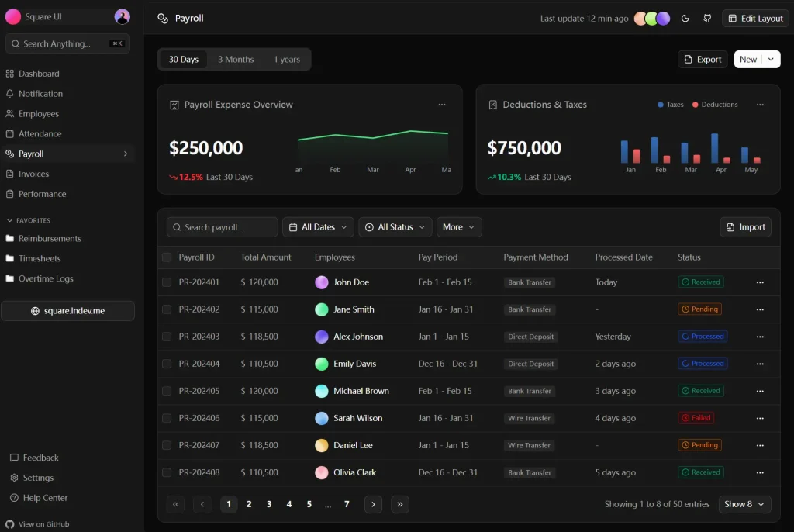
Task: Check the select-all checkbox in the table header
Action: coord(167,257)
